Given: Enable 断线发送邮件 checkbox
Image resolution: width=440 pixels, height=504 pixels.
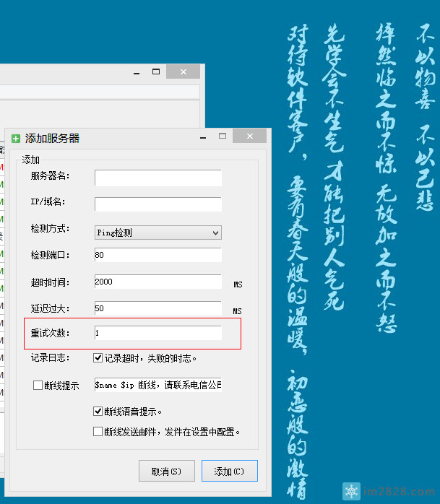Looking at the screenshot, I should [98, 432].
